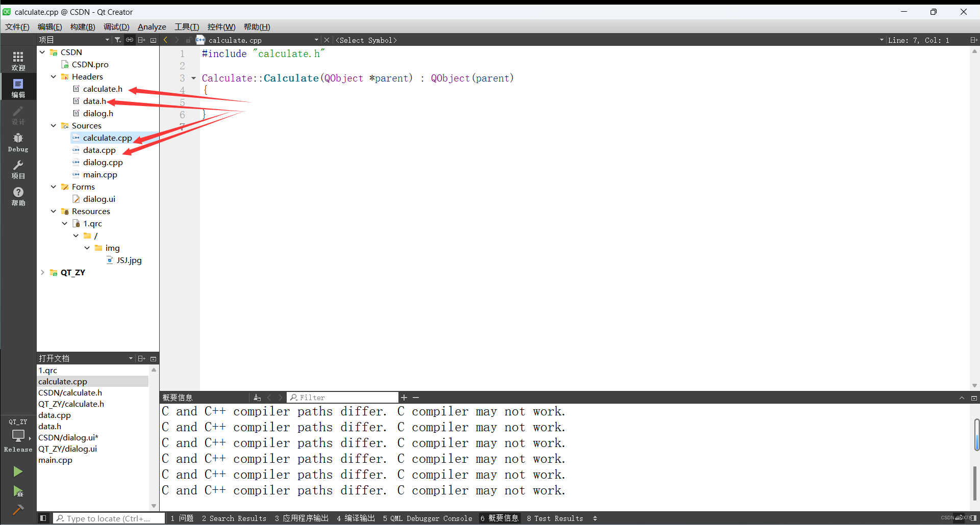Click the green Run button

tap(18, 471)
